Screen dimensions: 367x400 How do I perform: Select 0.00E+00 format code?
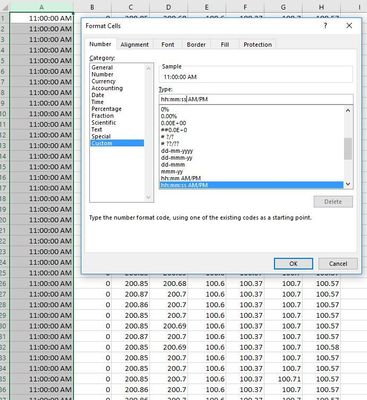coord(251,123)
